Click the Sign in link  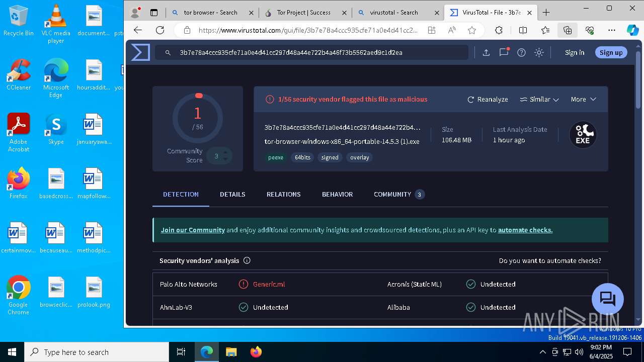click(x=575, y=52)
